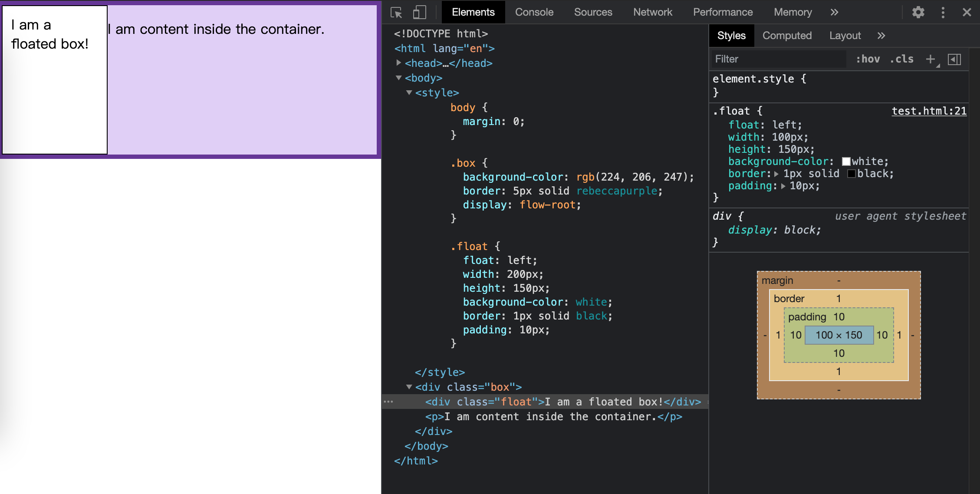Collapse the div class box node
Screen dimensions: 980x494
click(x=409, y=387)
